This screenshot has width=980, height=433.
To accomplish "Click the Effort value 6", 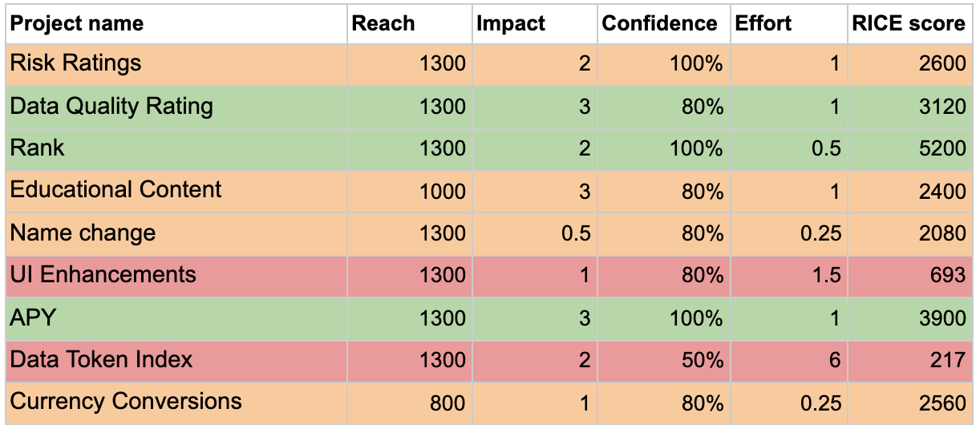I will coord(788,360).
